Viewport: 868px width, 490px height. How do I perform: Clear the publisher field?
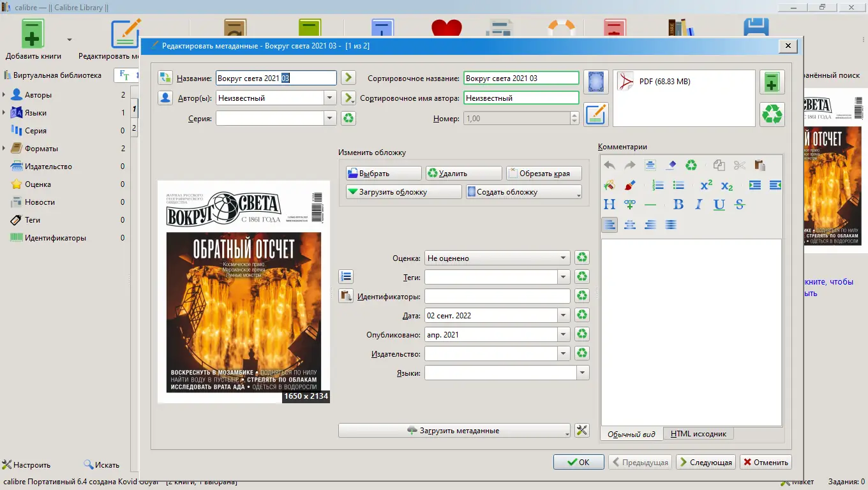tap(581, 353)
